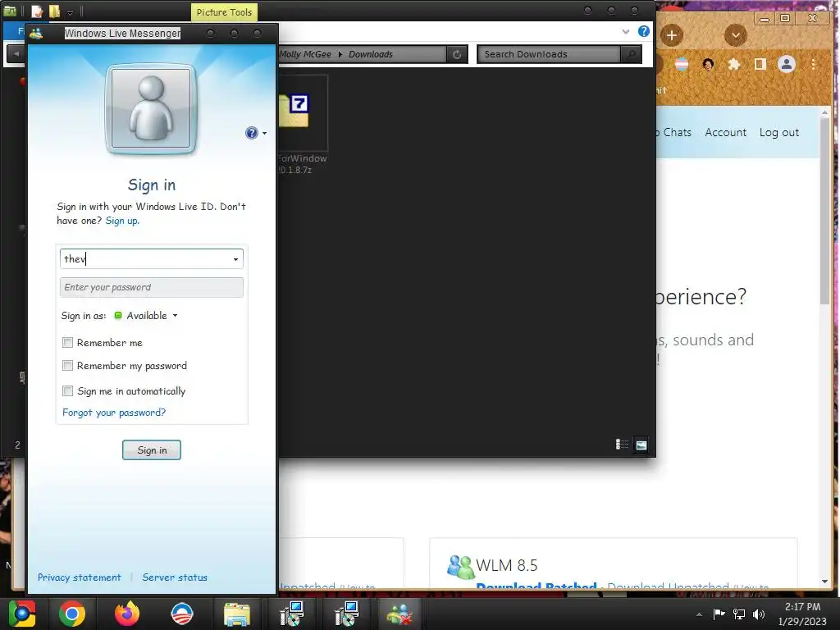Click the refresh button in Explorer address bar
Screen dimensions: 840x630
click(457, 54)
